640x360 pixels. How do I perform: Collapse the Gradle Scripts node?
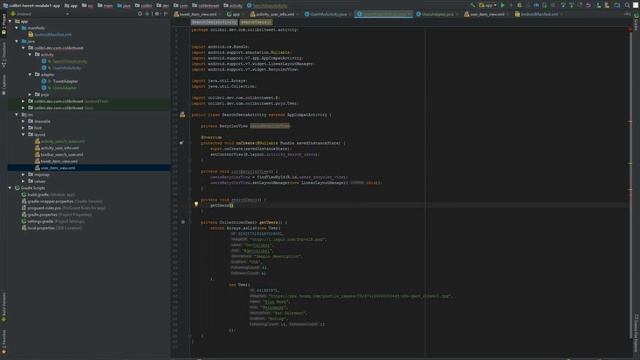pyautogui.click(x=10, y=188)
